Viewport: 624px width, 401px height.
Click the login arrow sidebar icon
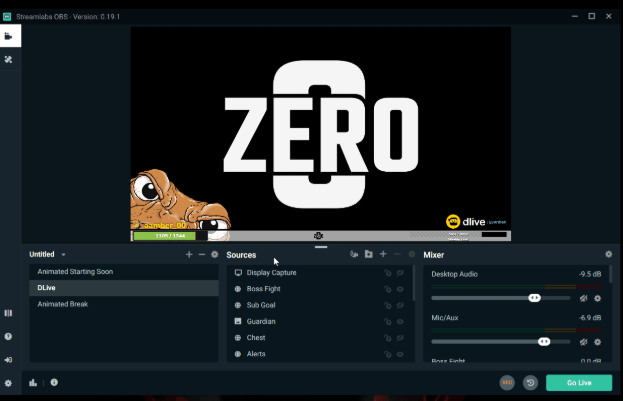(8, 360)
